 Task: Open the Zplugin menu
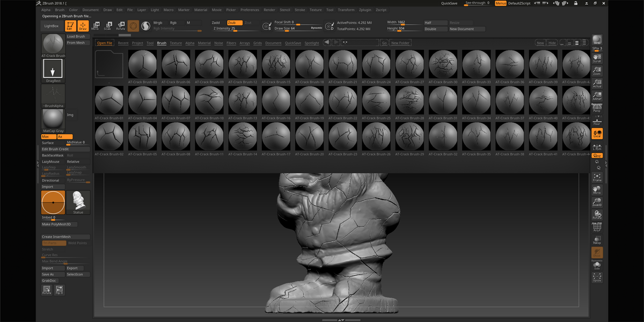coord(365,10)
